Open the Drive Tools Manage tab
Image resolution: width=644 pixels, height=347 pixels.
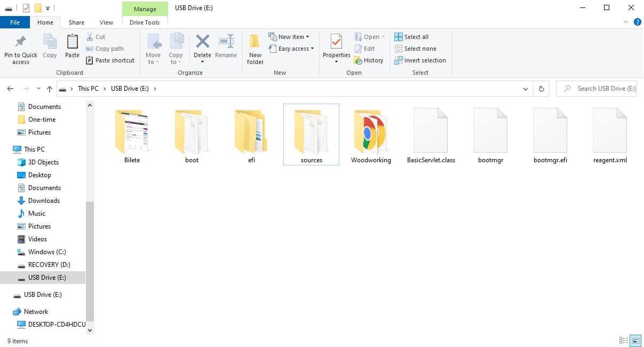(x=145, y=9)
